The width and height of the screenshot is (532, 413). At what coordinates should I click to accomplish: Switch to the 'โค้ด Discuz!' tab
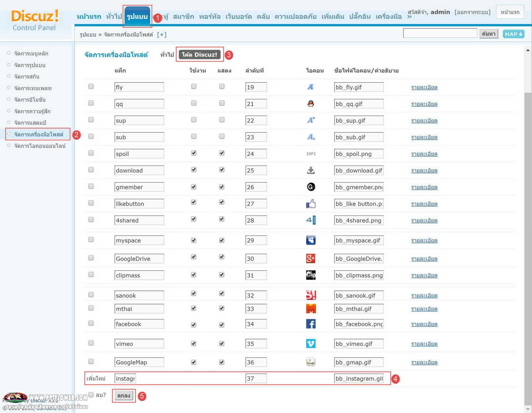199,54
